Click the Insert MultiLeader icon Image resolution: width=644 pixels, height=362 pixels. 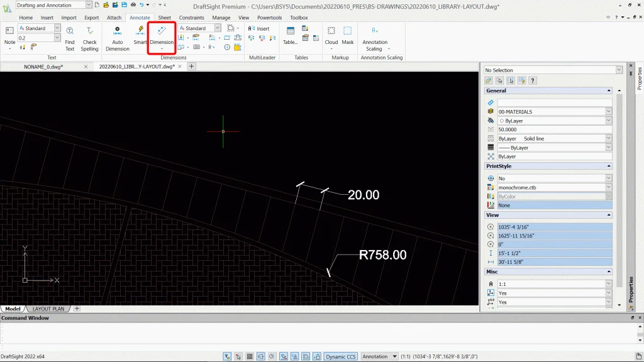[x=258, y=28]
